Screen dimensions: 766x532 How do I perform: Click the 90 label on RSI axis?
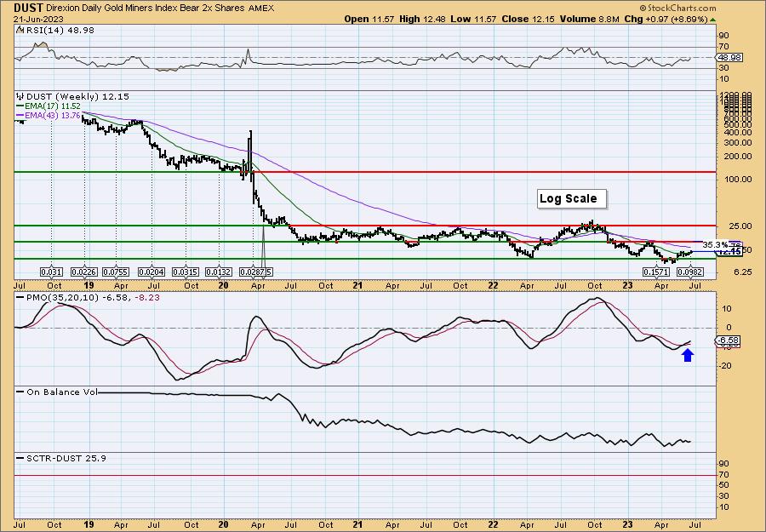(x=724, y=36)
